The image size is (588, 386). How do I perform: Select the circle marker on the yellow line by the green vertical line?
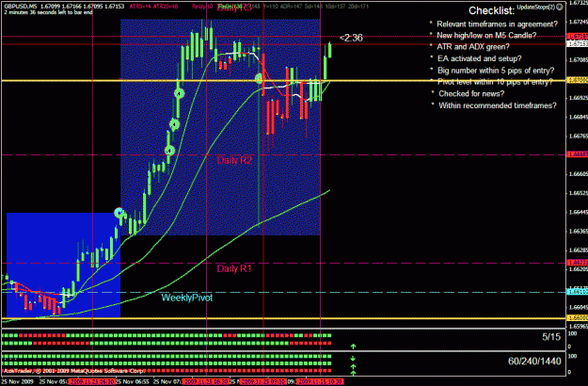tap(259, 79)
